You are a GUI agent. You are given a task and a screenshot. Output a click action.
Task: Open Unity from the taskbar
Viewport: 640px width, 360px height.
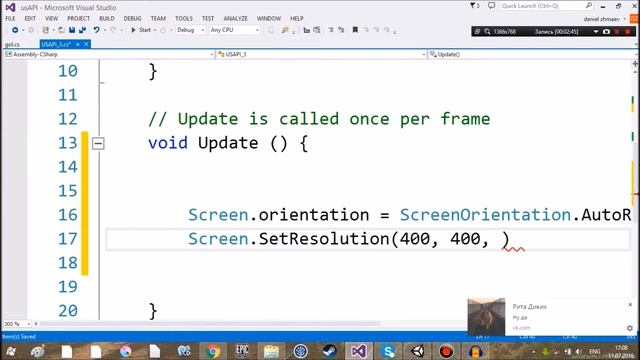[417, 351]
